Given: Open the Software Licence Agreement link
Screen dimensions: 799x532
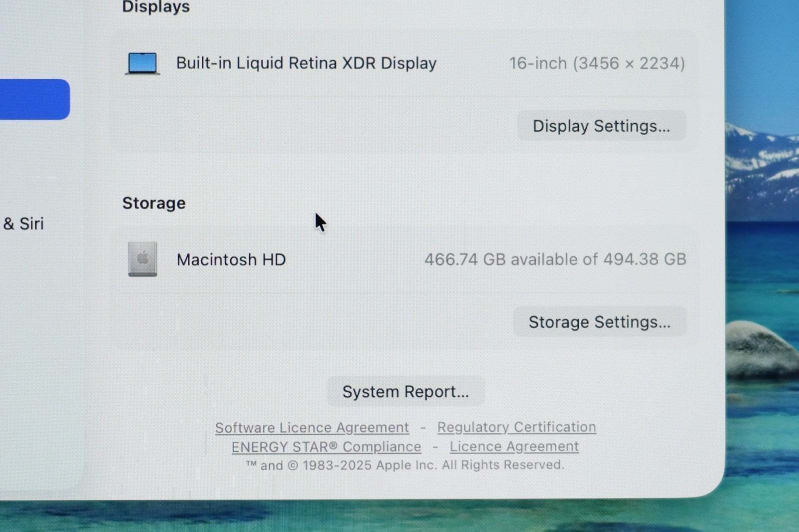Looking at the screenshot, I should coord(312,428).
